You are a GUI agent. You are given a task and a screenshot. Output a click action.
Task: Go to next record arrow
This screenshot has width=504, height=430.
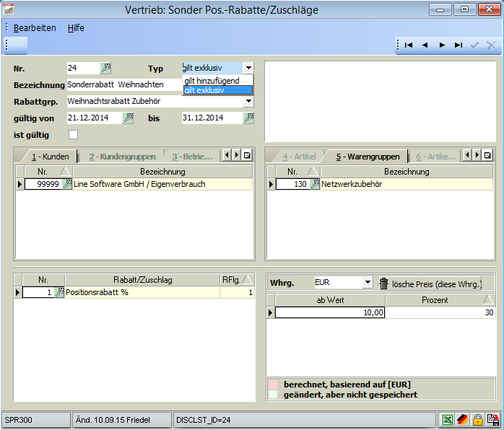click(443, 45)
